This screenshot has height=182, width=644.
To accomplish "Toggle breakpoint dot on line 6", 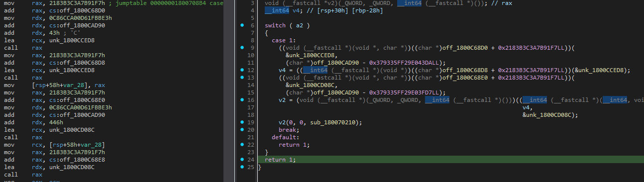I will pyautogui.click(x=242, y=25).
